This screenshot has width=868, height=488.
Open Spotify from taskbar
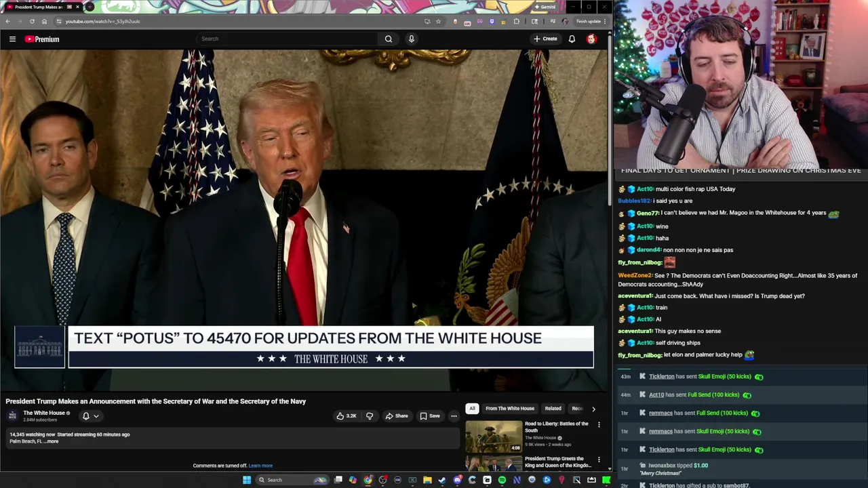[x=502, y=480]
